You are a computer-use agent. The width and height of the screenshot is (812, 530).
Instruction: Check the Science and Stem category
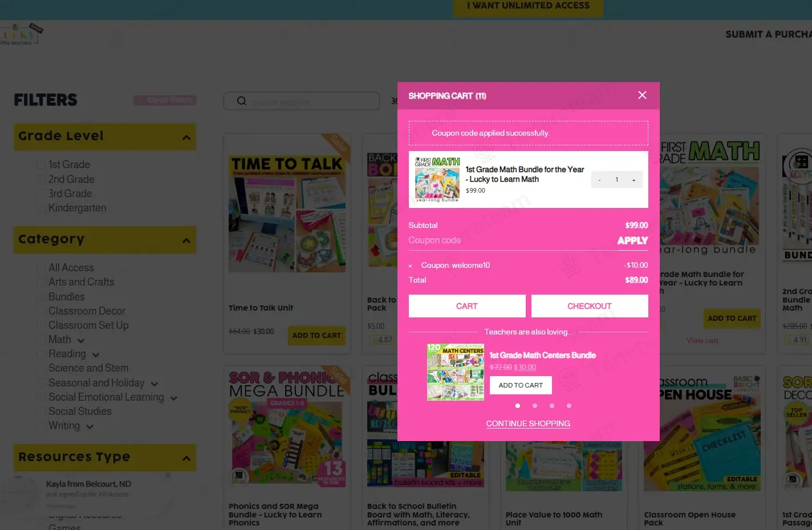point(41,368)
